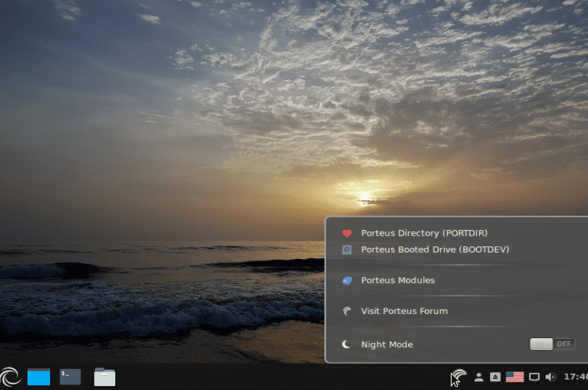Open the display settings tray icon
This screenshot has width=588, height=390.
(x=534, y=377)
